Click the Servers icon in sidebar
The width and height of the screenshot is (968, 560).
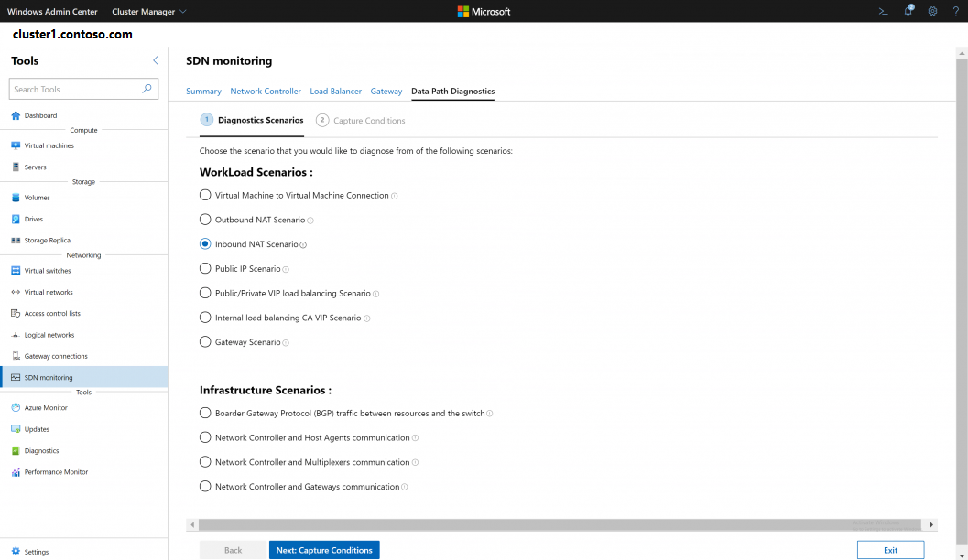16,167
